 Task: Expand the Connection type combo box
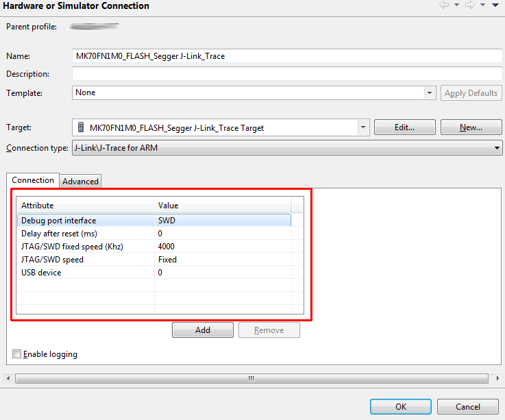[x=497, y=148]
